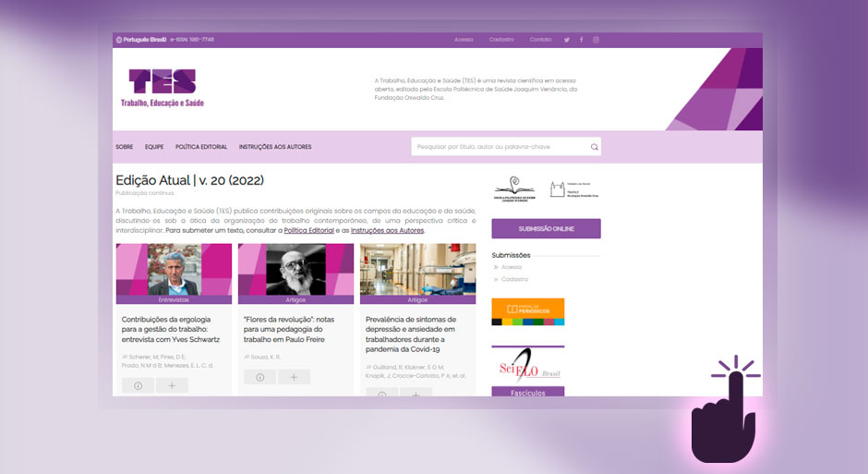Open the EQUIPE menu

(154, 147)
